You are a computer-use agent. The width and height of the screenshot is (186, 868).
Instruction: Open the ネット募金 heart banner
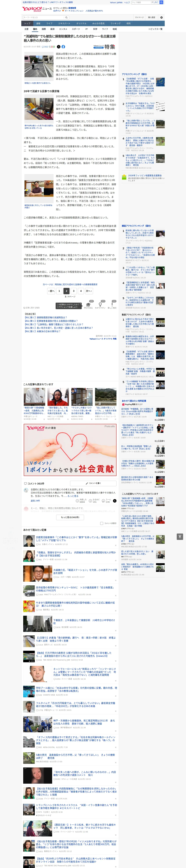pos(70,449)
